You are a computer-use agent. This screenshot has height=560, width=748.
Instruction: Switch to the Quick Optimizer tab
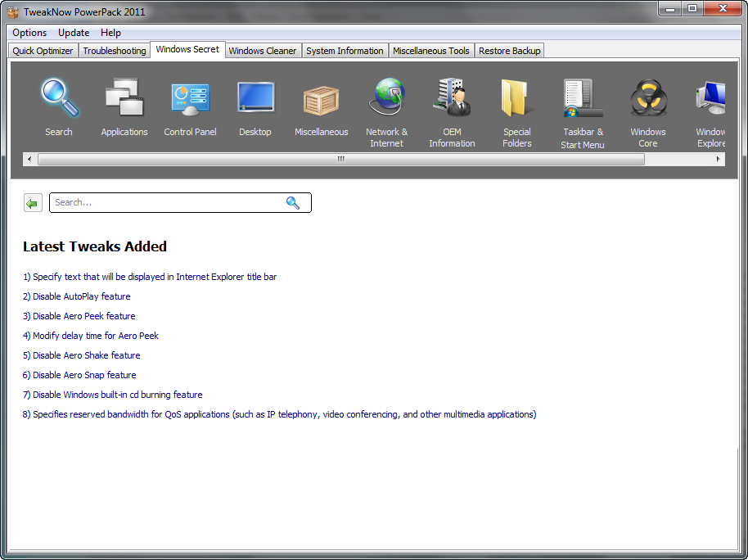pos(43,51)
